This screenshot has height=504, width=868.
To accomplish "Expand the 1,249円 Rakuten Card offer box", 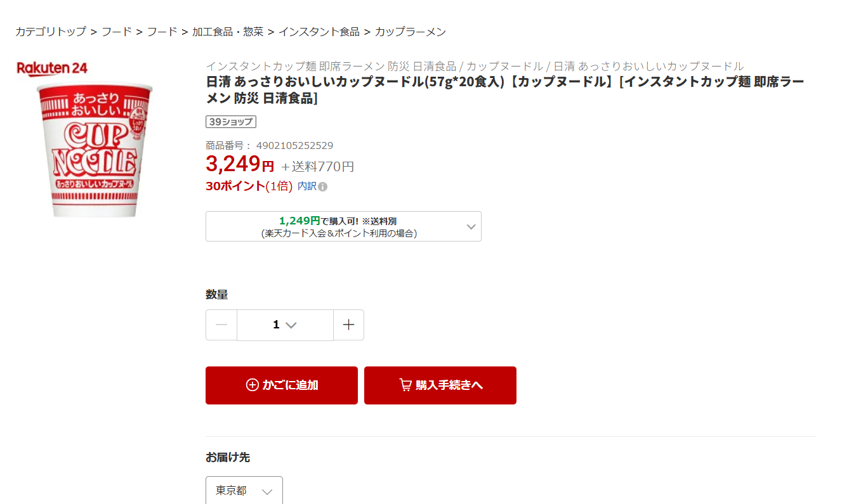I will click(x=343, y=226).
